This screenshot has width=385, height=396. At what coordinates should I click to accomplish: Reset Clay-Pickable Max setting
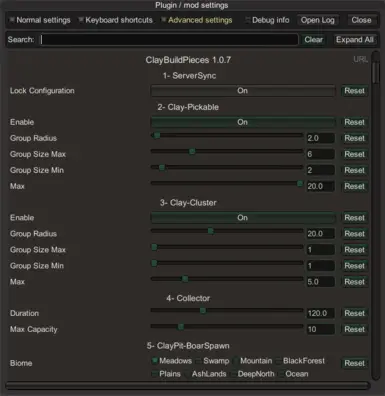coord(354,186)
